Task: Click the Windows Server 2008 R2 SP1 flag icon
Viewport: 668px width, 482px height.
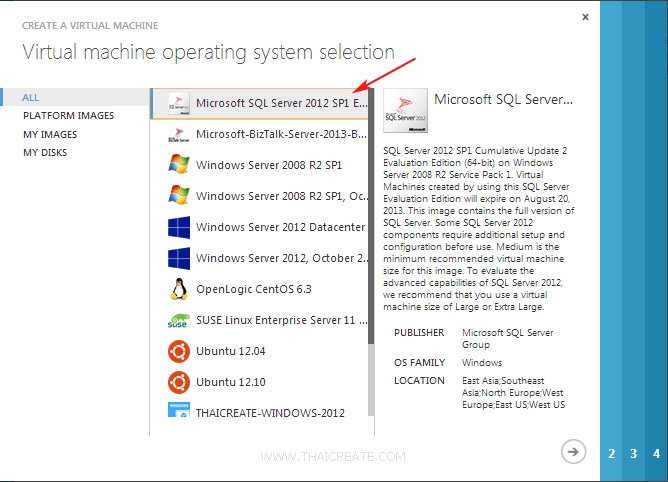Action: click(179, 165)
